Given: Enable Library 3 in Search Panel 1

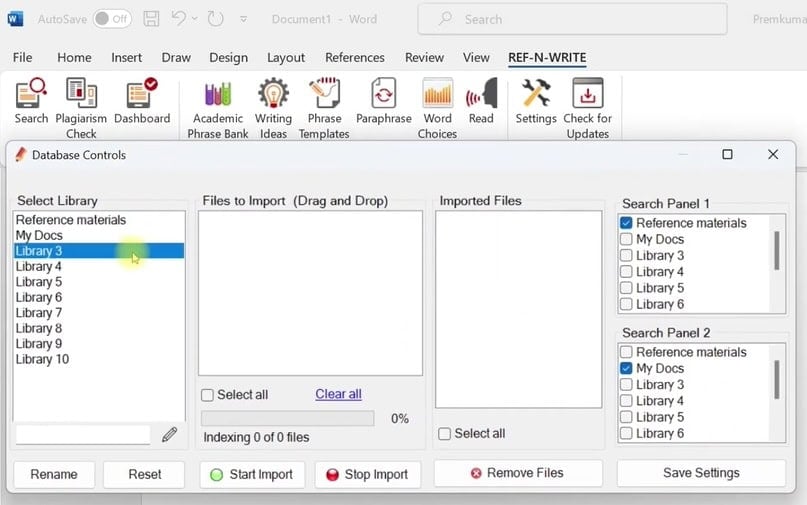Looking at the screenshot, I should click(x=626, y=256).
